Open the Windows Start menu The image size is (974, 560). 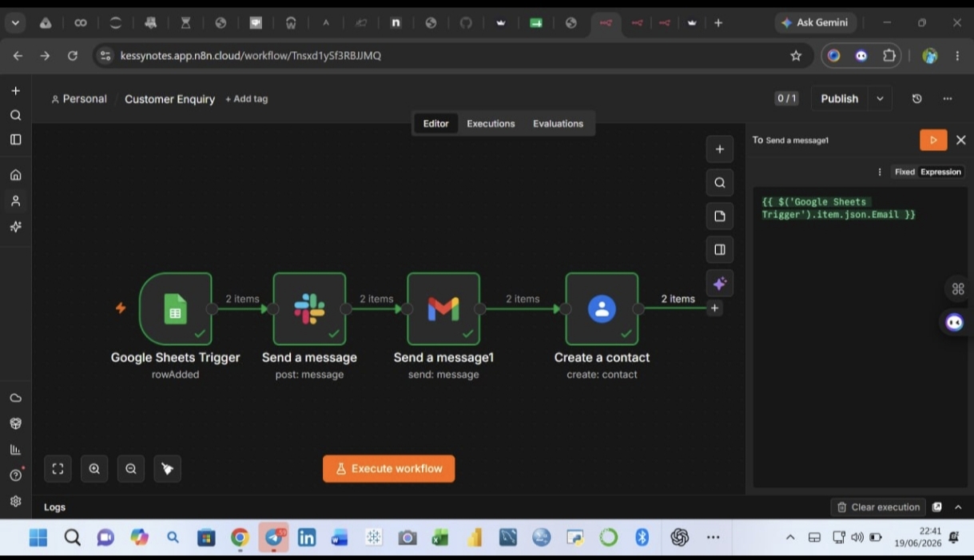pos(38,538)
